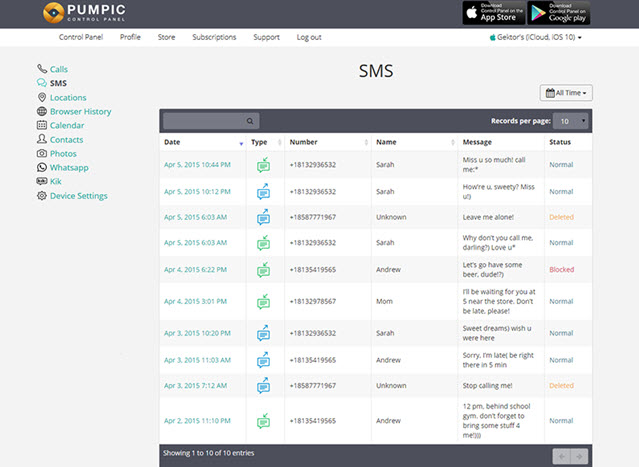The height and width of the screenshot is (467, 639).
Task: Click the Calendar icon in sidebar
Action: click(42, 125)
